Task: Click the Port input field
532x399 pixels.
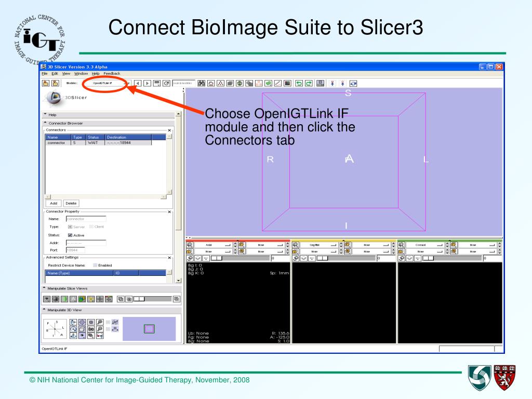Action: pos(75,250)
